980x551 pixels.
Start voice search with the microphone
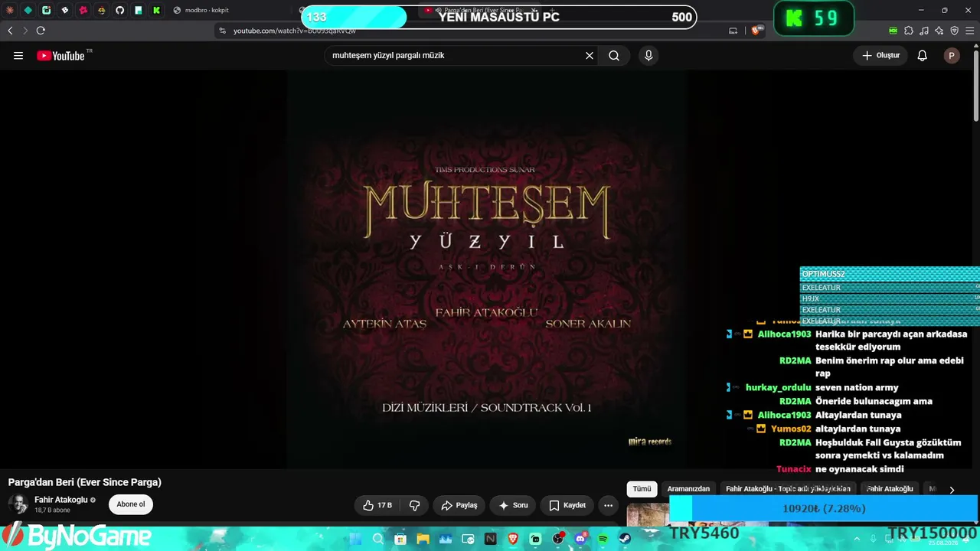point(648,55)
